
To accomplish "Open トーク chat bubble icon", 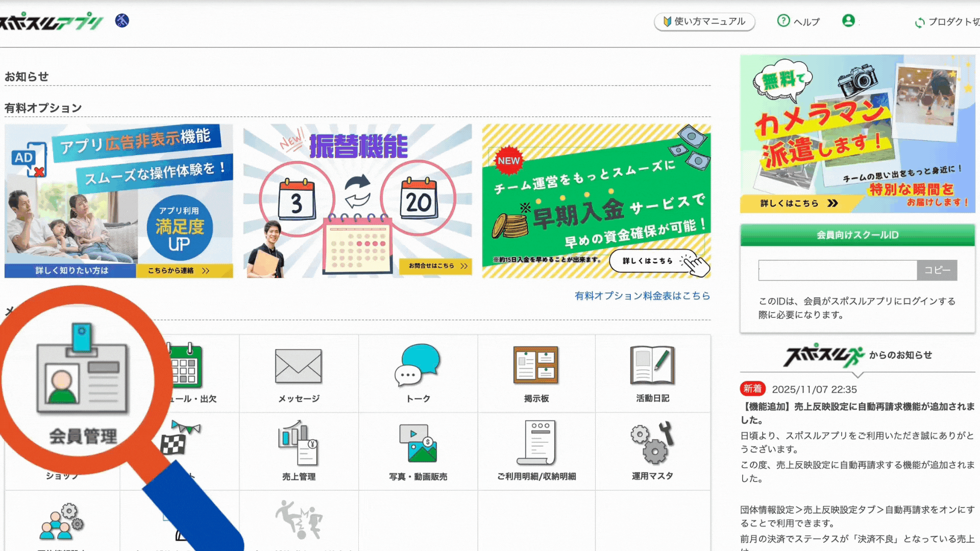I will 418,365.
